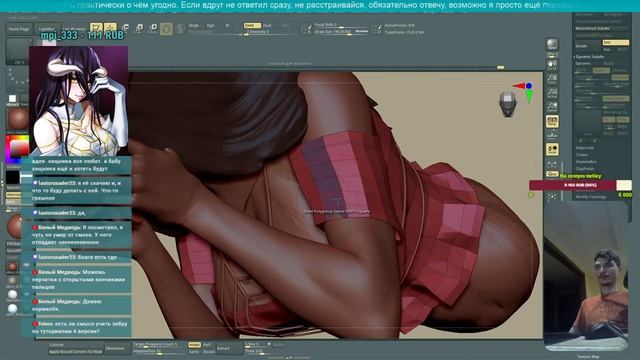Toggle Draw mode button in top shelf
This screenshot has width=640, height=360.
[x=110, y=27]
